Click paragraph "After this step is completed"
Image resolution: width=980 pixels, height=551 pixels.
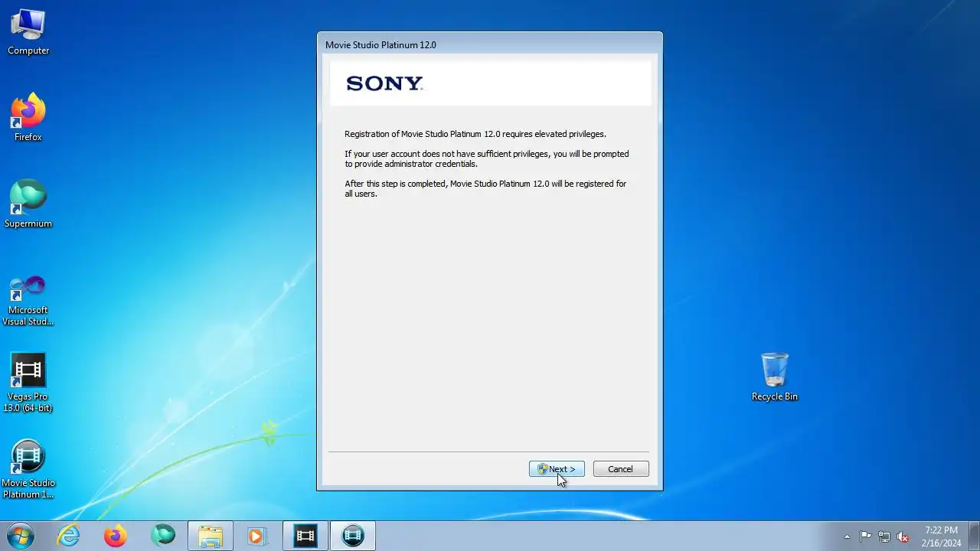click(x=485, y=189)
